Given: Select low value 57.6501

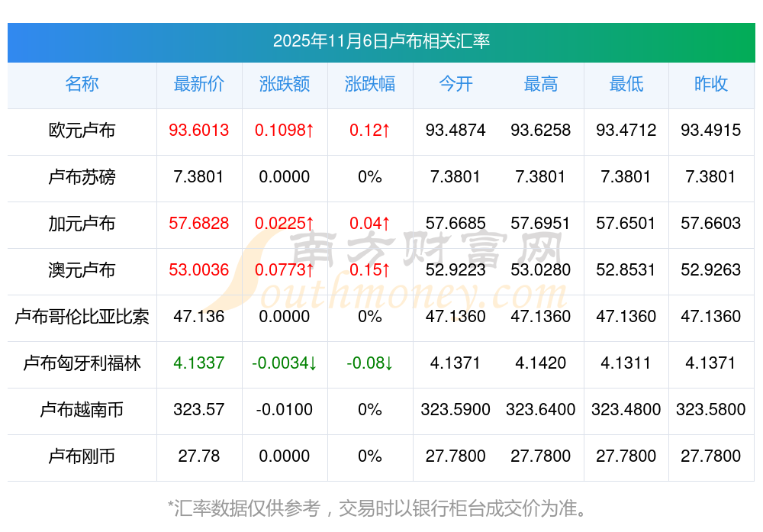Looking at the screenshot, I should (x=626, y=223).
